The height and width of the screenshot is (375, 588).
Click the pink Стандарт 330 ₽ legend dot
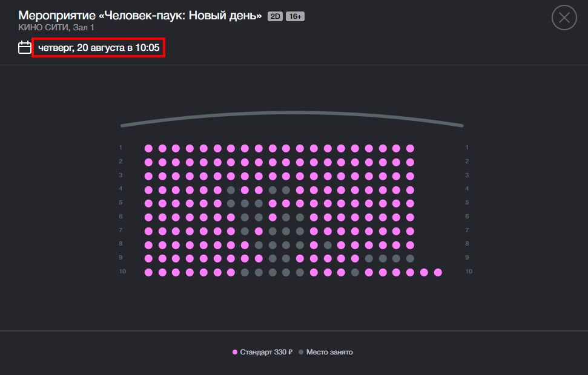[x=235, y=352]
